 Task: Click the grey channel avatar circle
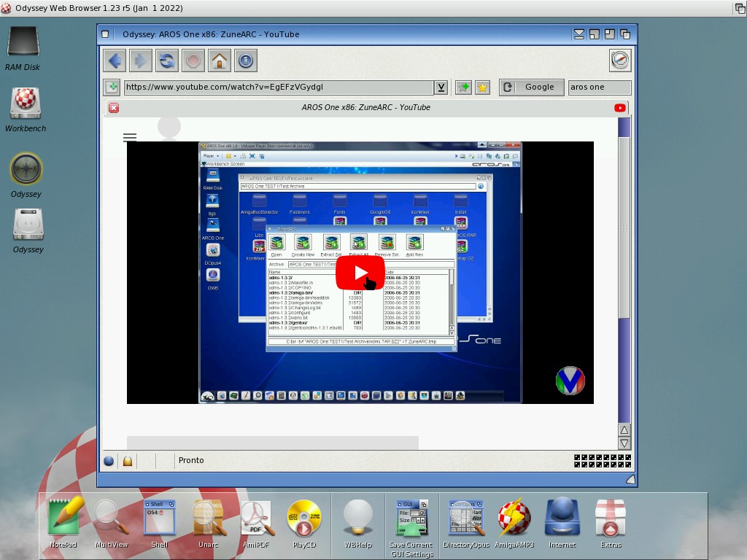coord(169,128)
